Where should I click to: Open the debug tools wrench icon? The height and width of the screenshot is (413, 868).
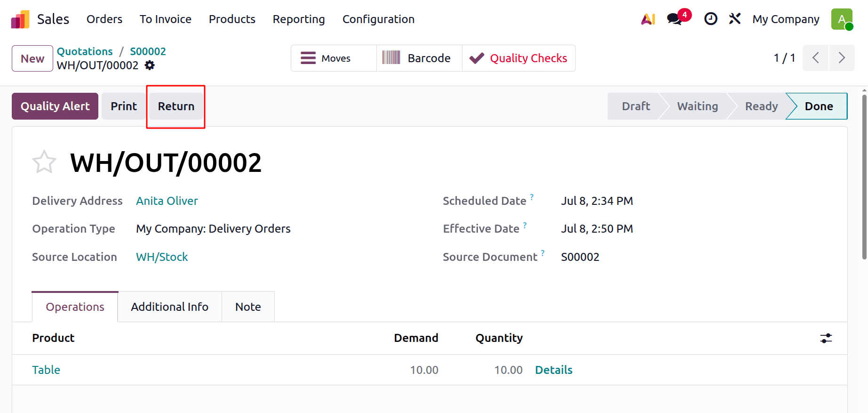tap(735, 19)
